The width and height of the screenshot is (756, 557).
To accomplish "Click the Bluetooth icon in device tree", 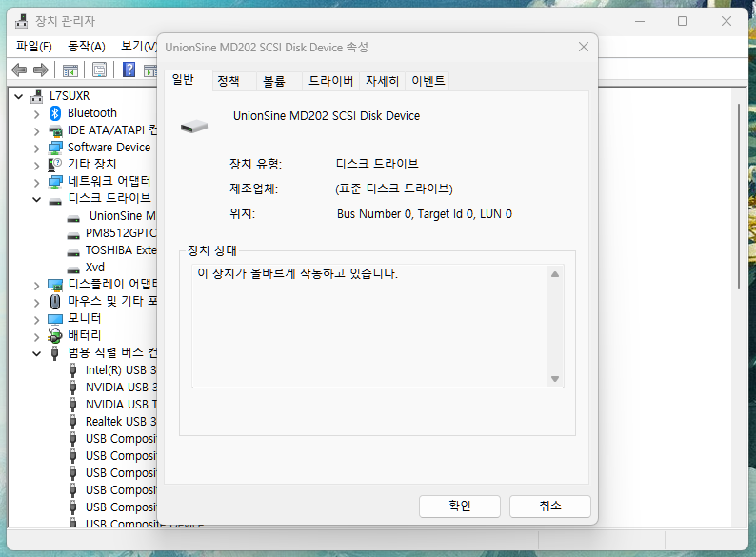I will pyautogui.click(x=55, y=113).
